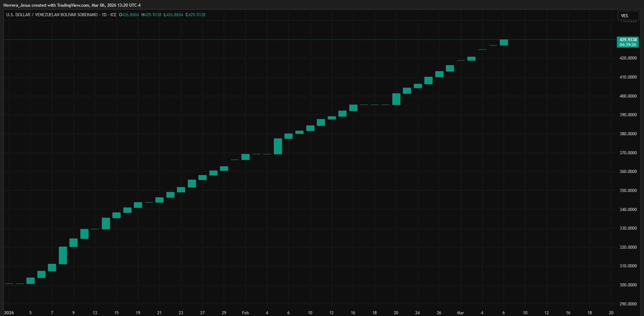Click the low value L426.8604
Image resolution: width=644 pixels, height=316 pixels.
(173, 15)
